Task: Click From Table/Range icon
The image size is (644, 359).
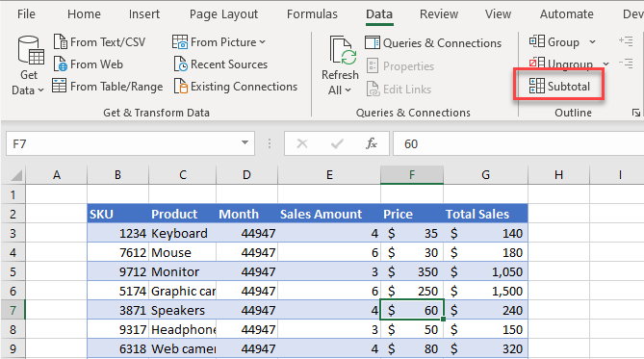Action: pos(59,87)
